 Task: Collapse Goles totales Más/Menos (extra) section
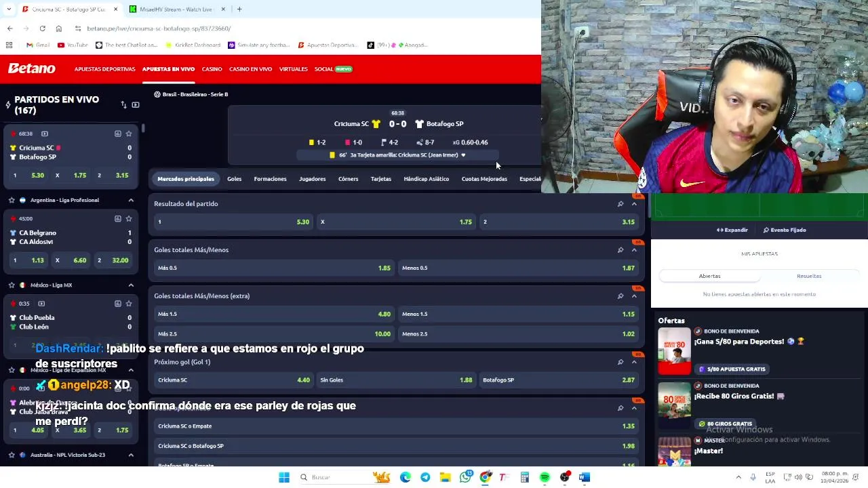[634, 296]
